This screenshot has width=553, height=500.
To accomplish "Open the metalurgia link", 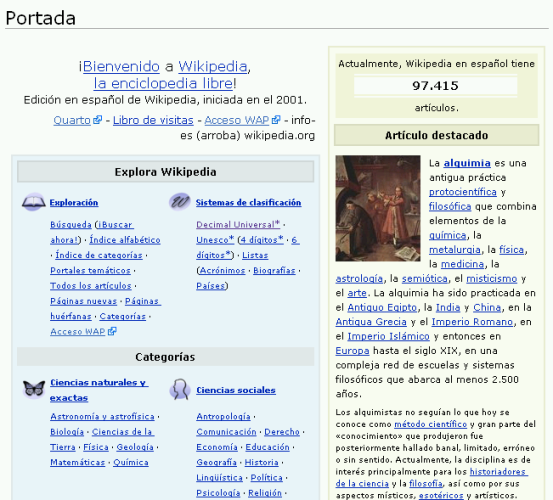I will coord(455,250).
